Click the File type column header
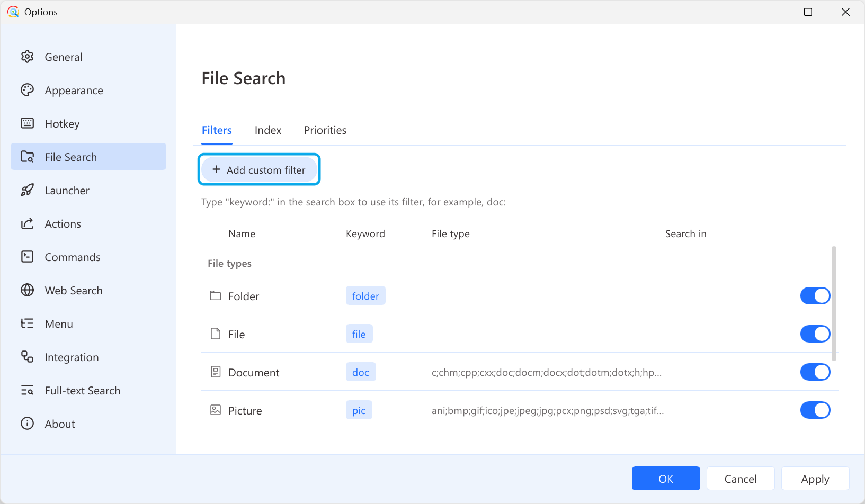Screen dimensions: 865x504 (451, 233)
